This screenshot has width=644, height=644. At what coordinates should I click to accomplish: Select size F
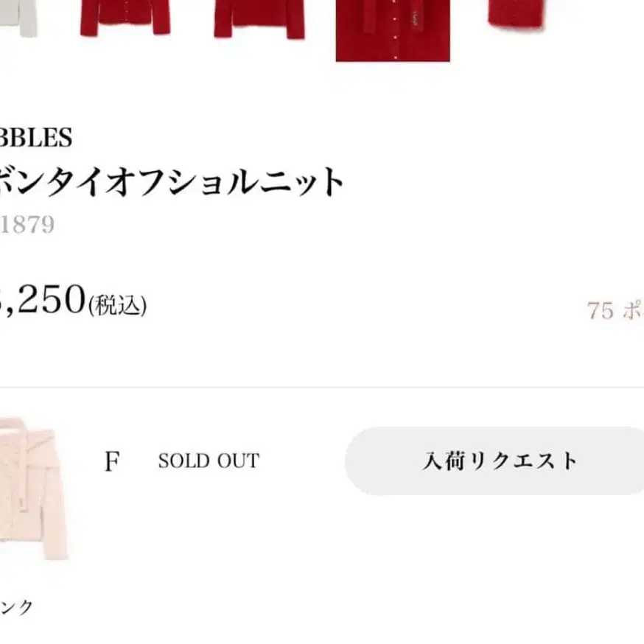tap(112, 462)
